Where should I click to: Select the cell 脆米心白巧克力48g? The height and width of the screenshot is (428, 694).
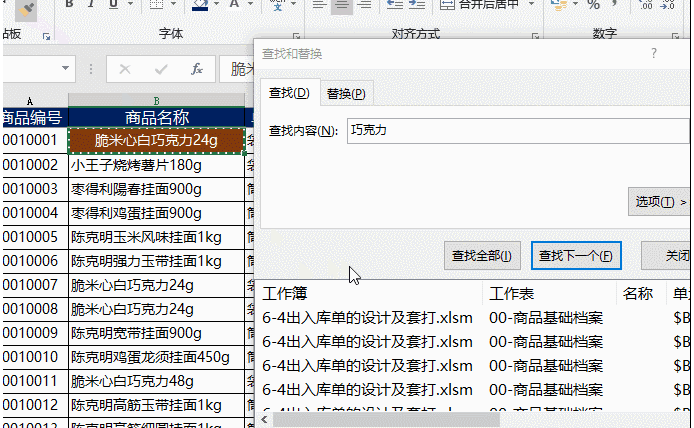[x=157, y=382]
